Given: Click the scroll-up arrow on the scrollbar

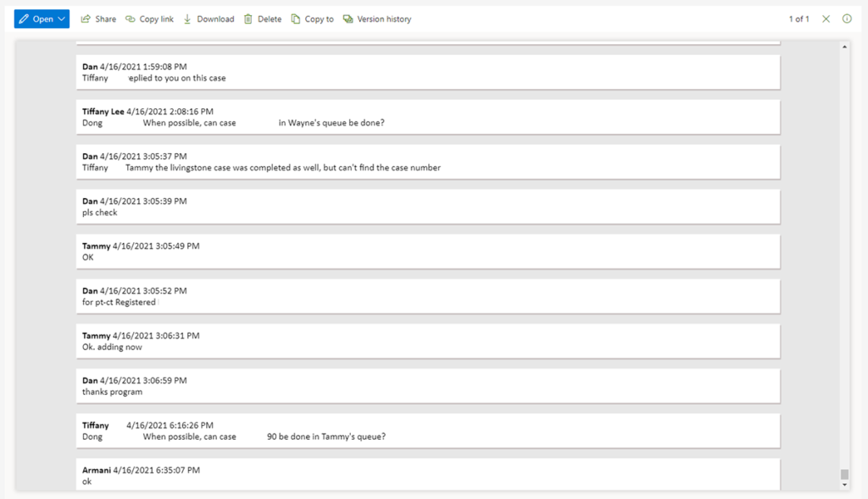Looking at the screenshot, I should click(845, 47).
